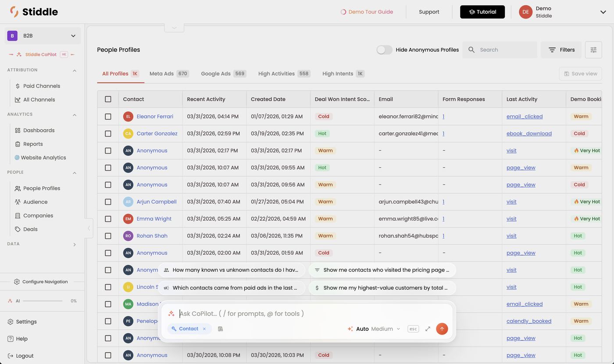Image resolution: width=614 pixels, height=364 pixels.
Task: Click the Tutorial button
Action: (482, 12)
